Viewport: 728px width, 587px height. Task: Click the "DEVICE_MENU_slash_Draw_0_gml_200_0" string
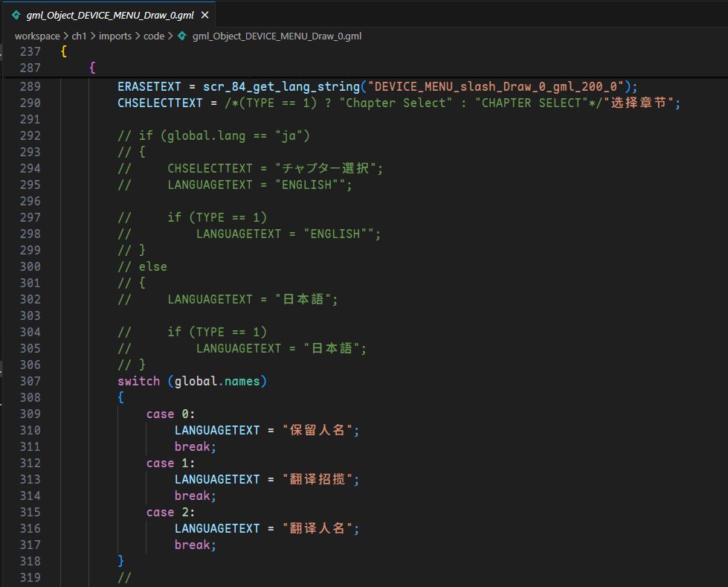pos(496,87)
